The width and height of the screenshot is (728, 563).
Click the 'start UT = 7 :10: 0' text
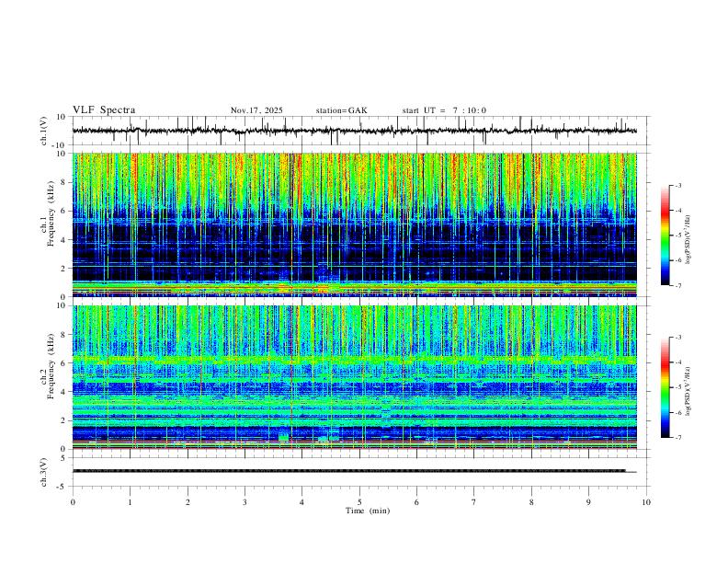pos(444,110)
